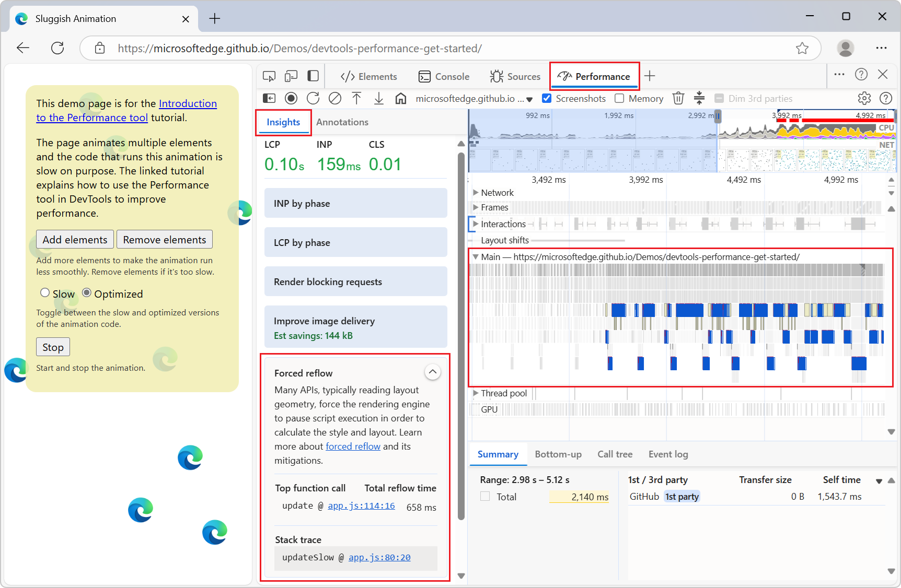This screenshot has height=588, width=901.
Task: Clear the current performance recording
Action: 335,98
